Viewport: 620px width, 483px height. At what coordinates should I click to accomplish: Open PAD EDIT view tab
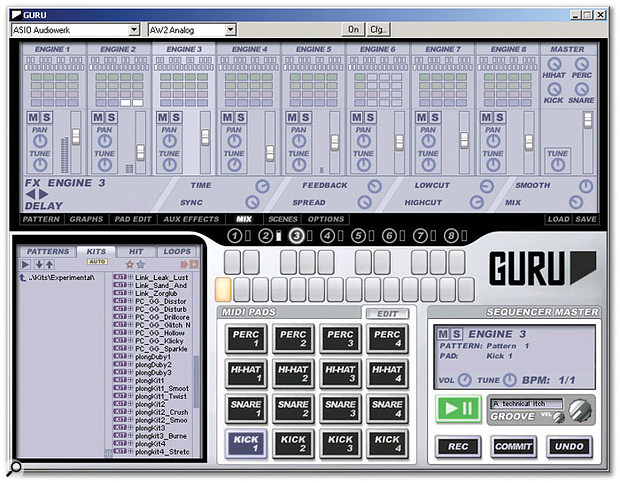(x=133, y=219)
